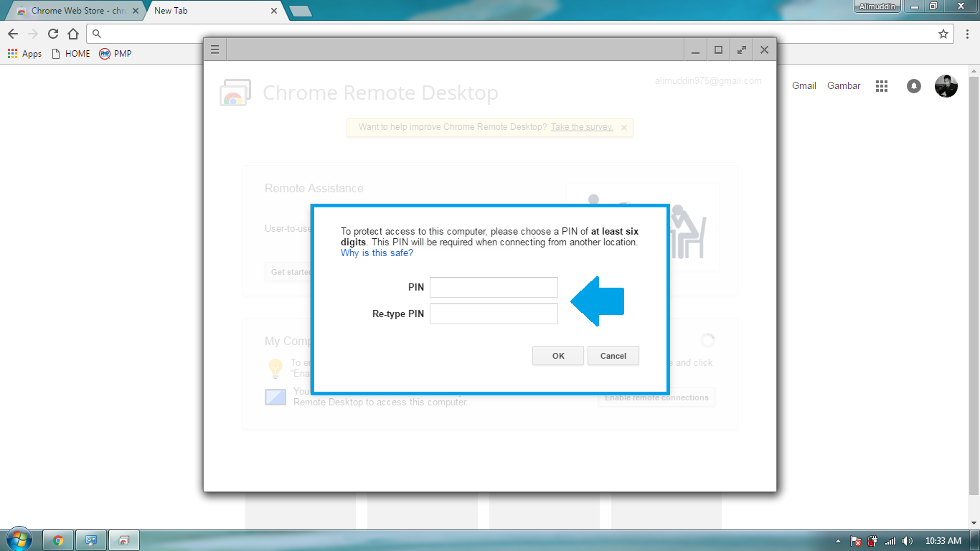980x551 pixels.
Task: Open the volume speaker tray icon
Action: [908, 541]
